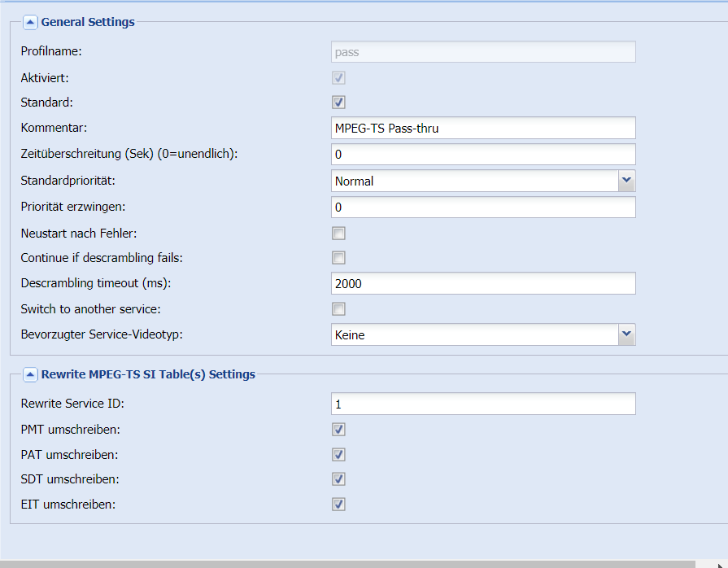Click the Priorität erzwingen field
The image size is (728, 568).
483,208
